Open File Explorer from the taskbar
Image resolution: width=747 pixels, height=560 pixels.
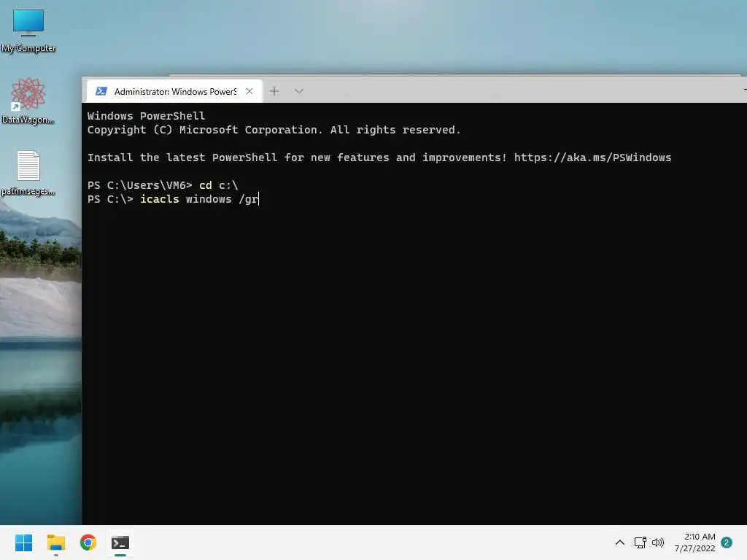click(55, 542)
